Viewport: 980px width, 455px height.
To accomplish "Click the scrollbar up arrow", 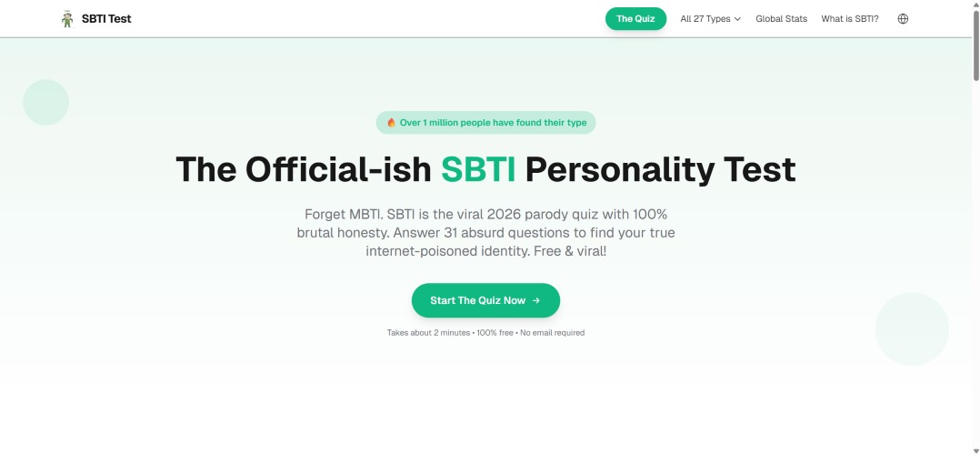I will [x=975, y=5].
